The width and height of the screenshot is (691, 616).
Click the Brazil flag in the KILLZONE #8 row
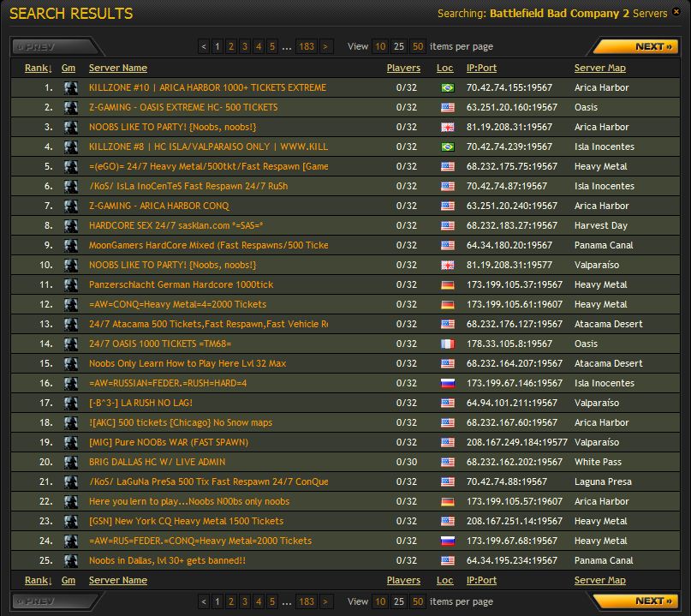pyautogui.click(x=447, y=147)
